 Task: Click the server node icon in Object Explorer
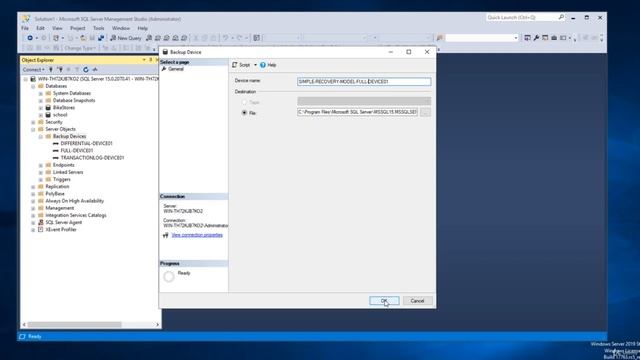(33, 79)
